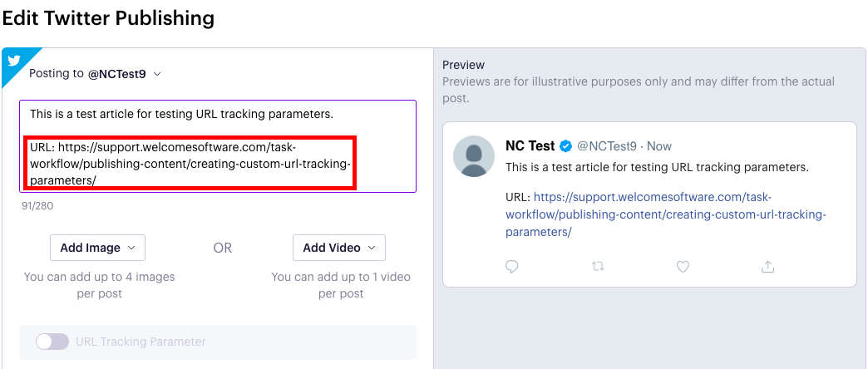Click the heart like icon in the preview
Viewport: 868px width, 369px height.
coord(683,268)
